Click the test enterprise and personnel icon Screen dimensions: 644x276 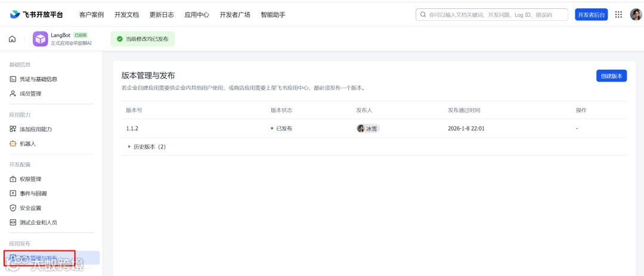pyautogui.click(x=13, y=222)
